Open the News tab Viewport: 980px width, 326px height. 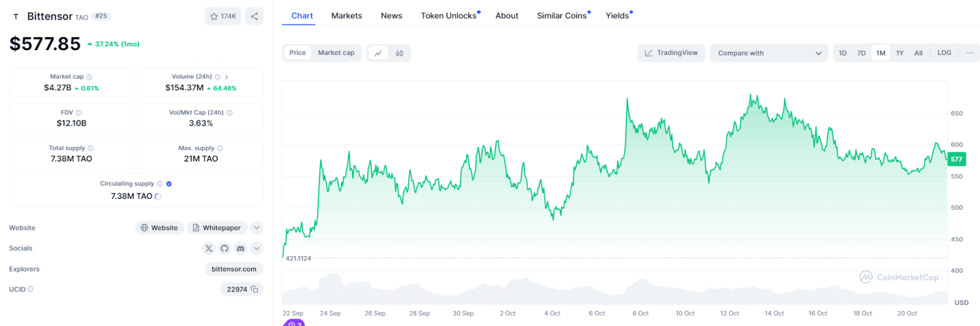tap(391, 16)
